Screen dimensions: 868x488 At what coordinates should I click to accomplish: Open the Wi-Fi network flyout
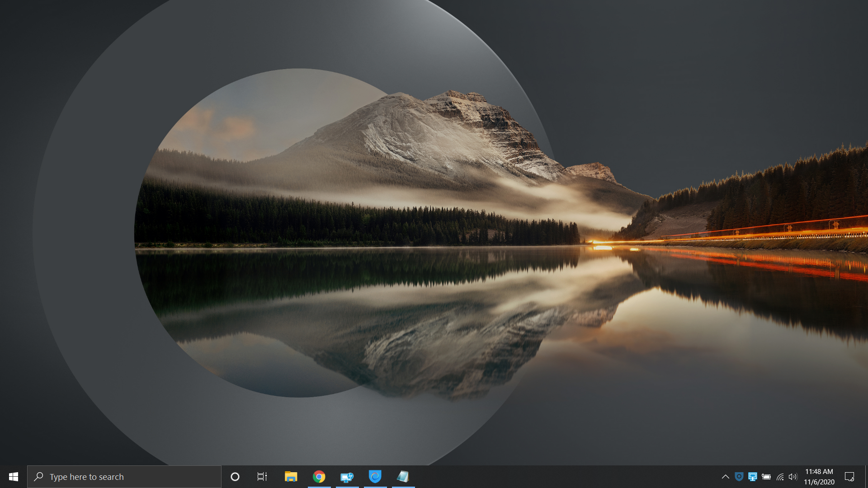point(780,477)
